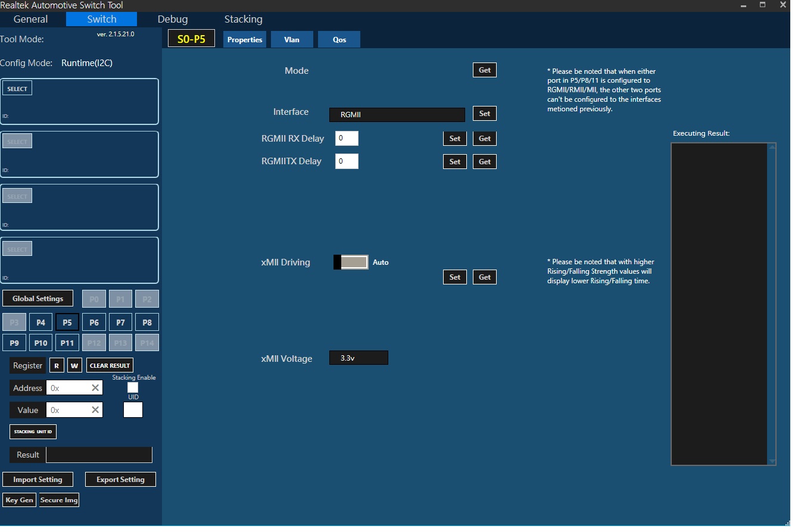Viewport: 801px width, 532px height.
Task: Clear the Address field with X
Action: pyautogui.click(x=95, y=388)
